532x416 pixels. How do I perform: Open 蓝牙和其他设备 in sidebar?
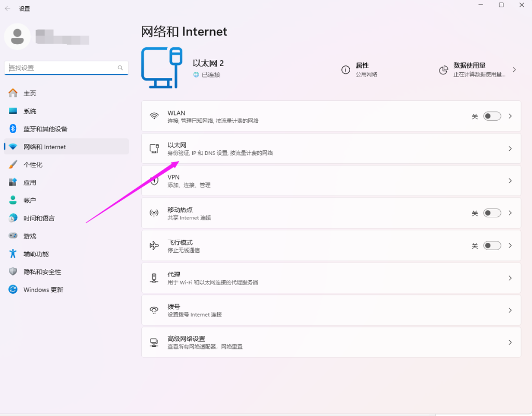point(45,129)
